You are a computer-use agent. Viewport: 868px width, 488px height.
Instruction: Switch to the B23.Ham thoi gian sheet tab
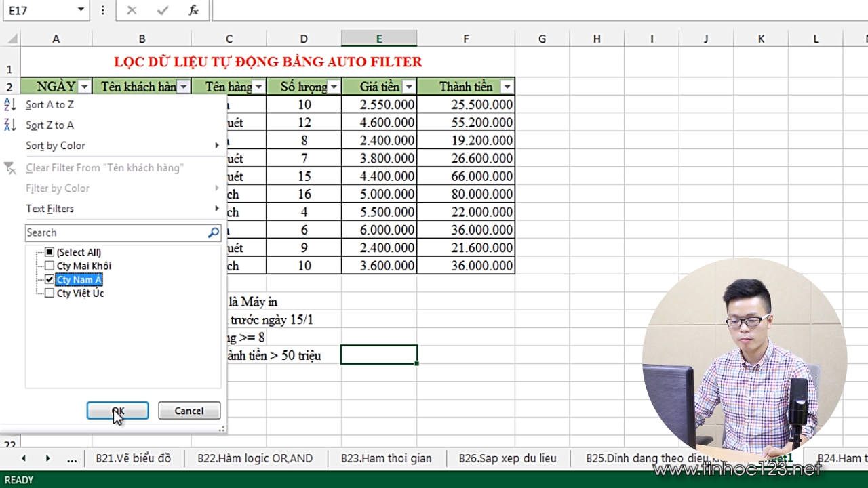click(x=386, y=458)
